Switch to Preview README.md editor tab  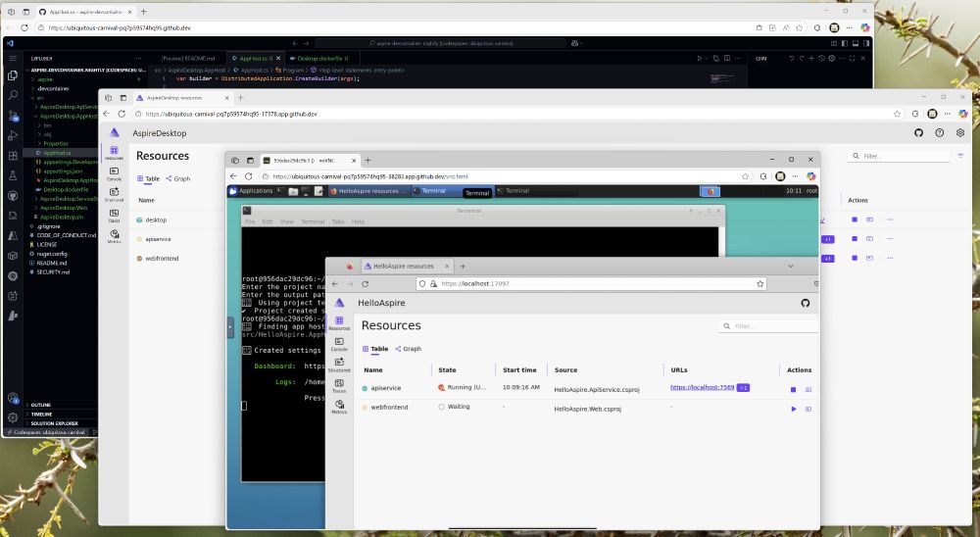(x=187, y=58)
